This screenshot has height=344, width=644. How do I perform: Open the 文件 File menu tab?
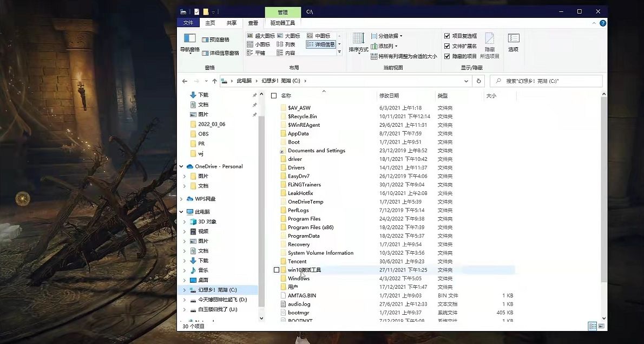click(x=188, y=23)
